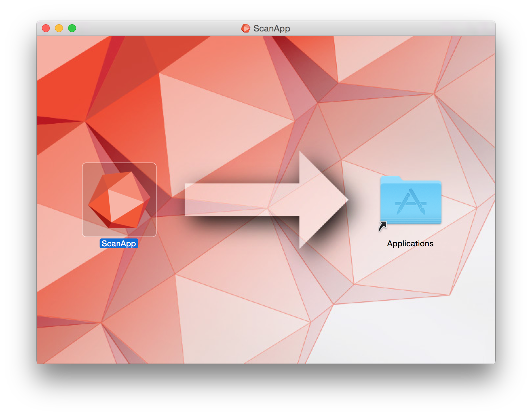Zoom the window with green button
The width and height of the screenshot is (532, 416).
point(72,28)
